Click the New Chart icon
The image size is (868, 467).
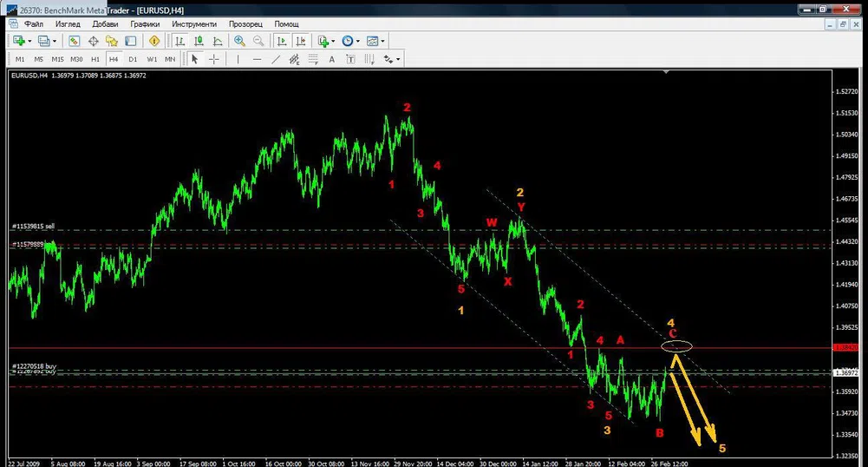pos(18,41)
